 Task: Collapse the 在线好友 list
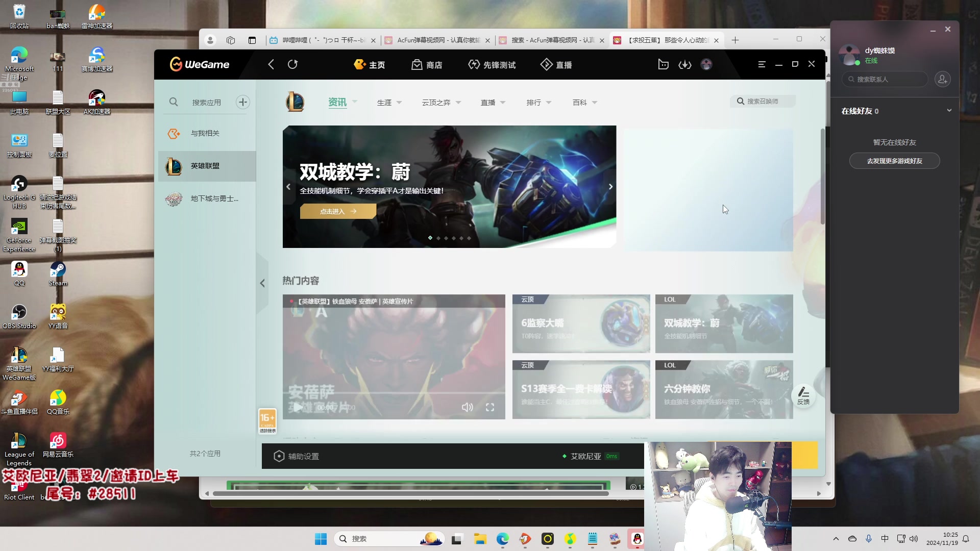(x=949, y=110)
